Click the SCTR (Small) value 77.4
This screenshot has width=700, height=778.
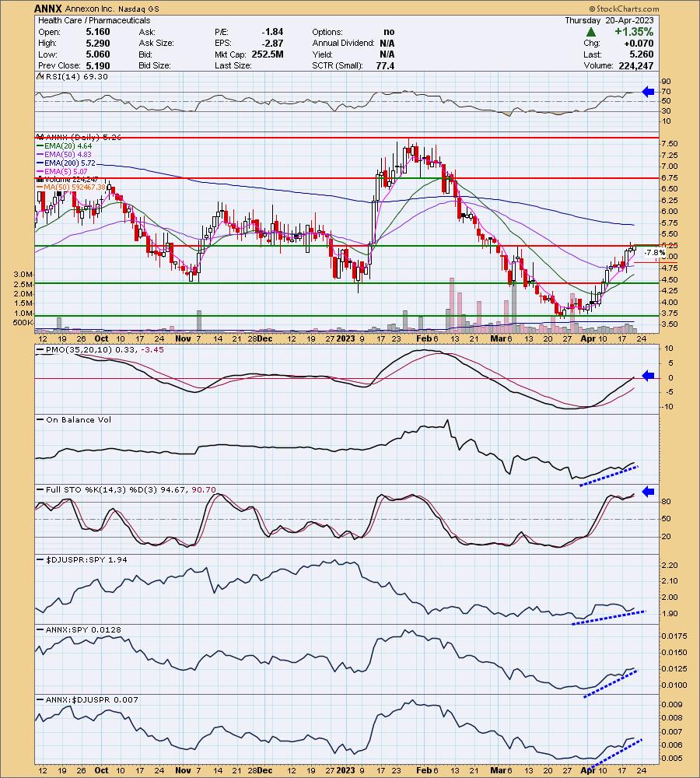tap(385, 65)
